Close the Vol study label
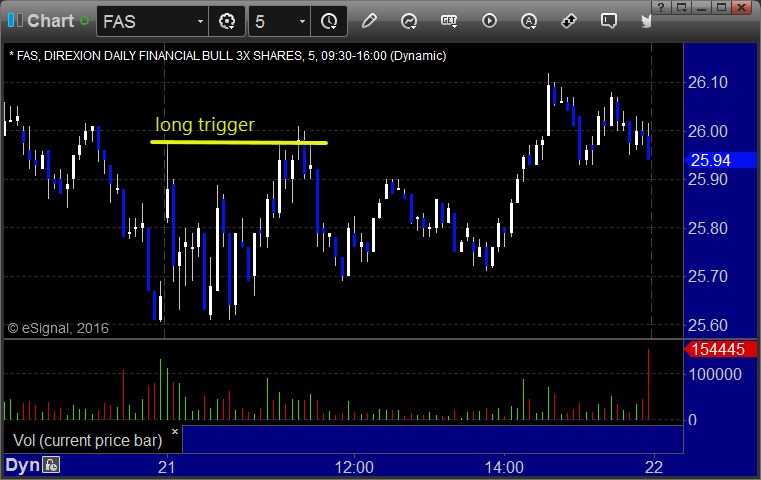 (175, 431)
